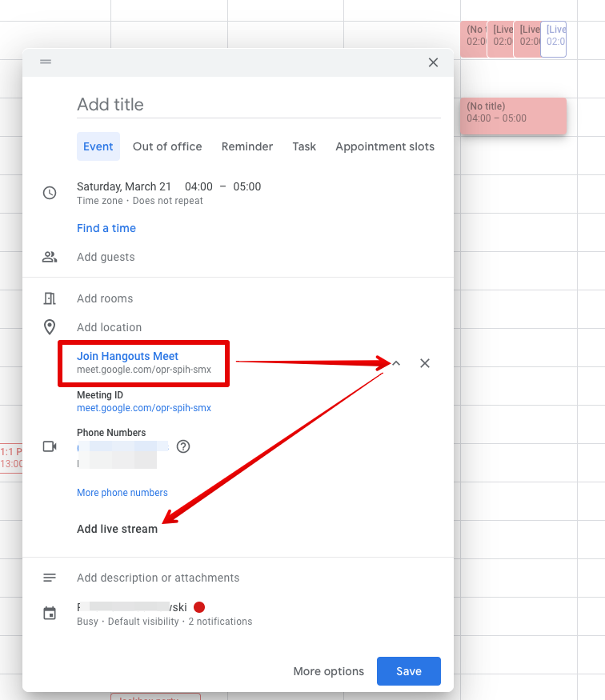
Task: Click the Default visibility option
Action: coord(143,622)
